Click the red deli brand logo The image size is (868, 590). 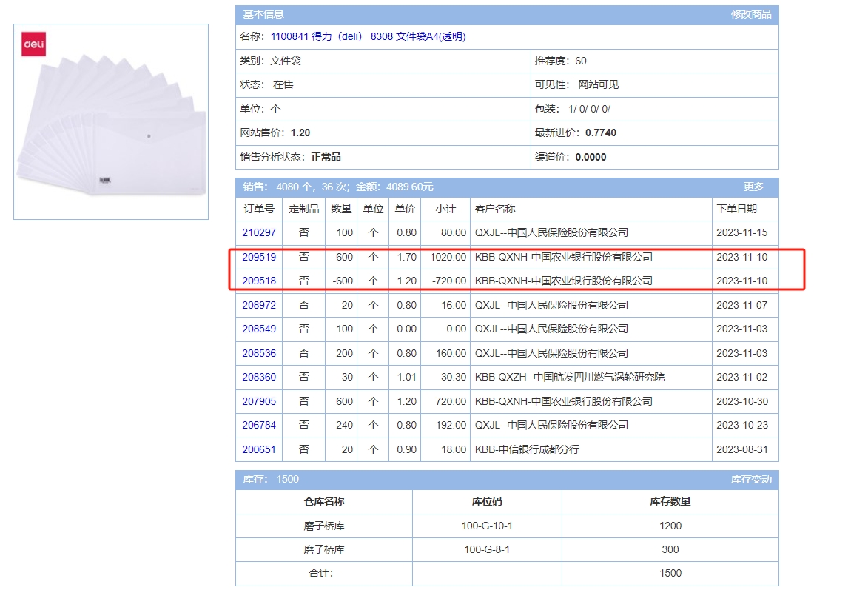[34, 44]
